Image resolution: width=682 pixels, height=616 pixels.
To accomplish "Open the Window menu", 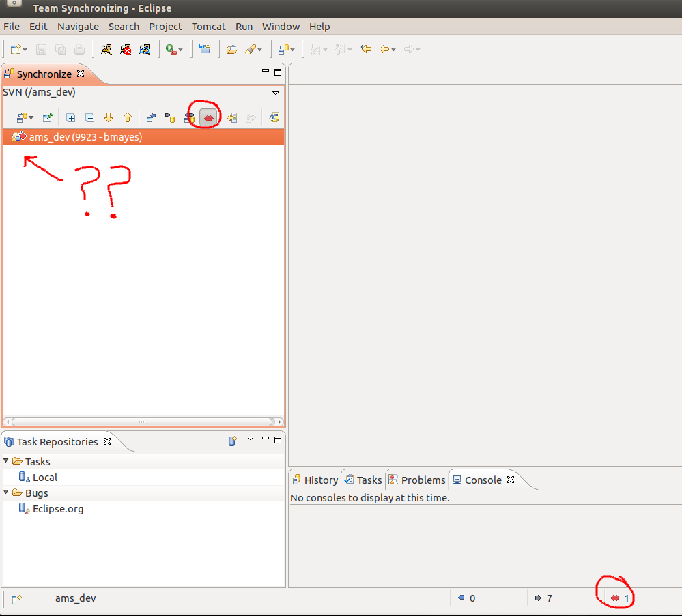I will 281,27.
